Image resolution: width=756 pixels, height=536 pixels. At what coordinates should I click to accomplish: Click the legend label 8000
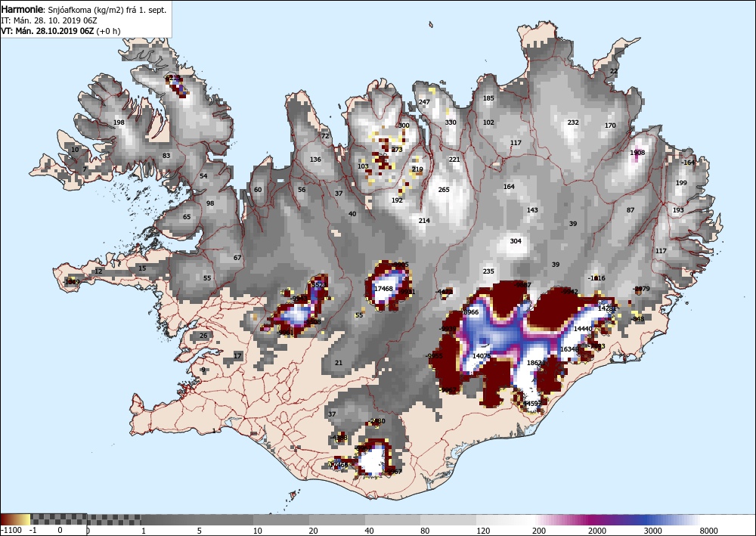tap(708, 531)
